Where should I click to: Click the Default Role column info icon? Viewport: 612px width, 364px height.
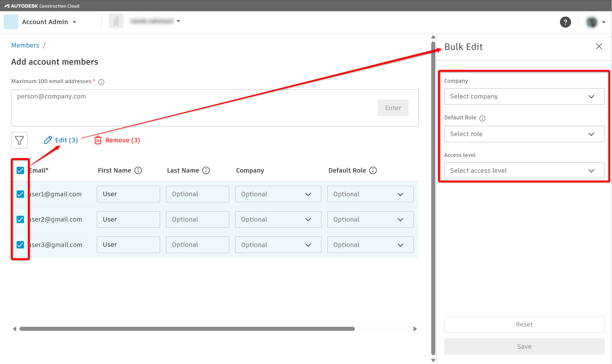tap(373, 170)
